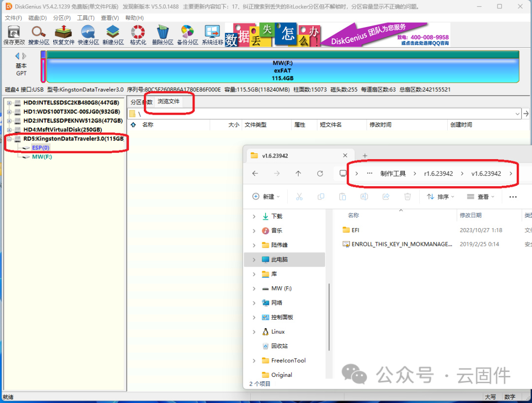Expand the HD0:INTELSSDSC2KB480G8 disk node
This screenshot has height=403, width=532.
pyautogui.click(x=9, y=103)
